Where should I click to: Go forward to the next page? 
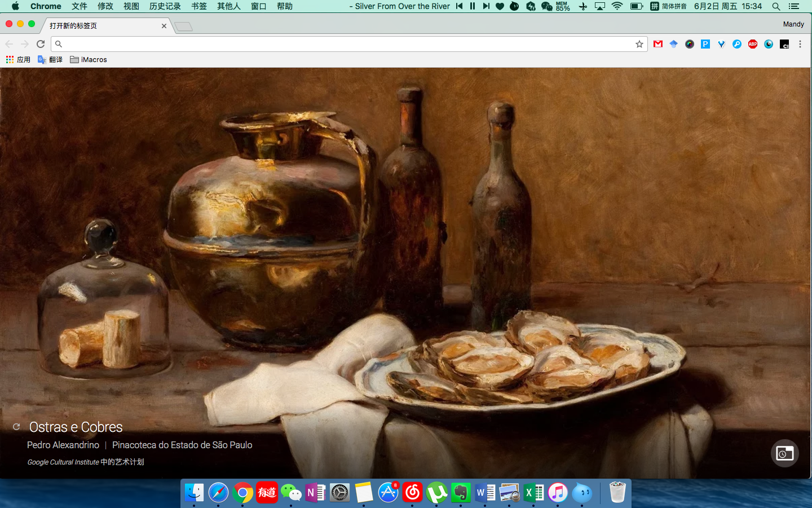(x=25, y=44)
